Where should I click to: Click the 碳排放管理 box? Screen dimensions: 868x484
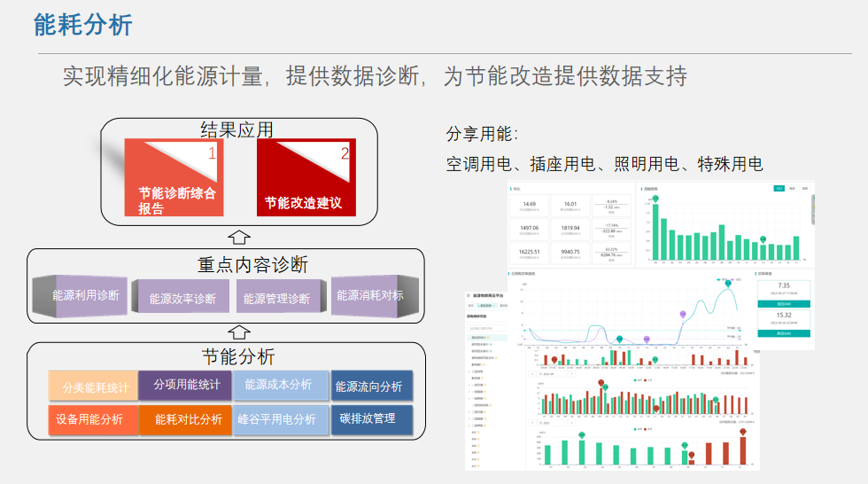click(367, 418)
